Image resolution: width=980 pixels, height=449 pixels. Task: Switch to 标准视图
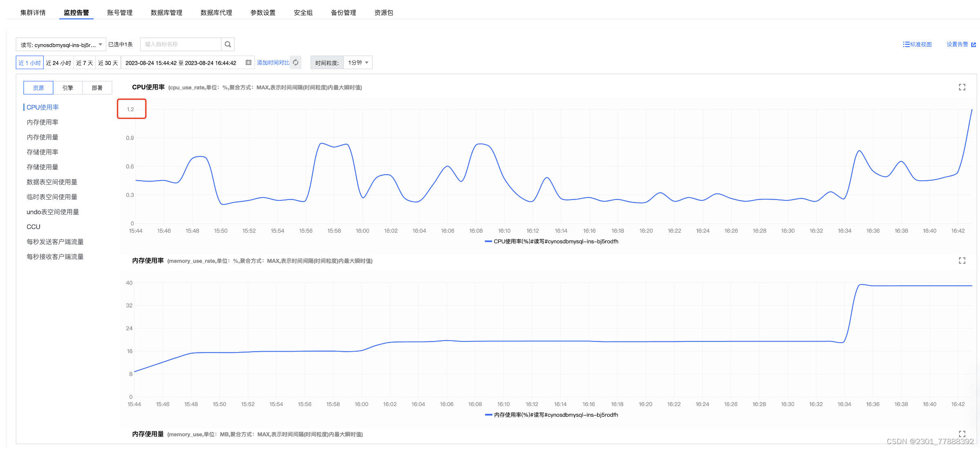pos(921,44)
